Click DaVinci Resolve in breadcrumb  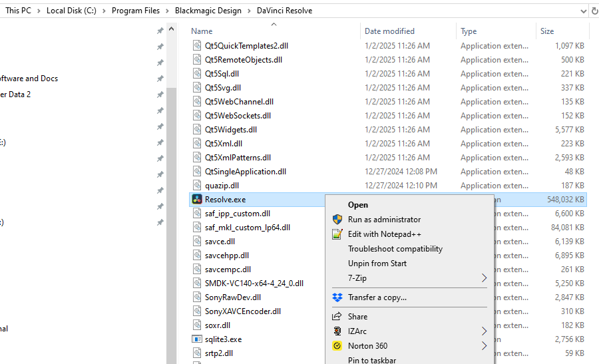coord(284,11)
